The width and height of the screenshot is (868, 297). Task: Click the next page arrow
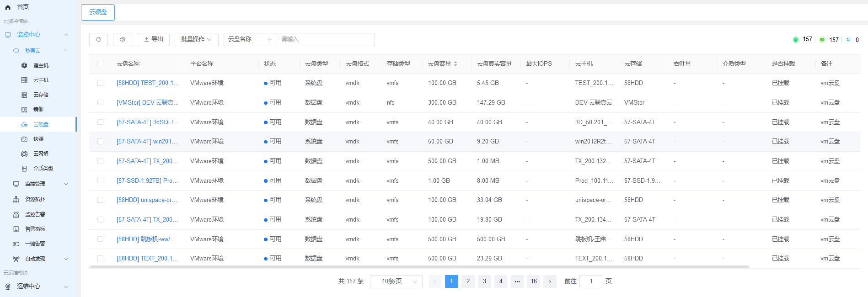point(550,281)
